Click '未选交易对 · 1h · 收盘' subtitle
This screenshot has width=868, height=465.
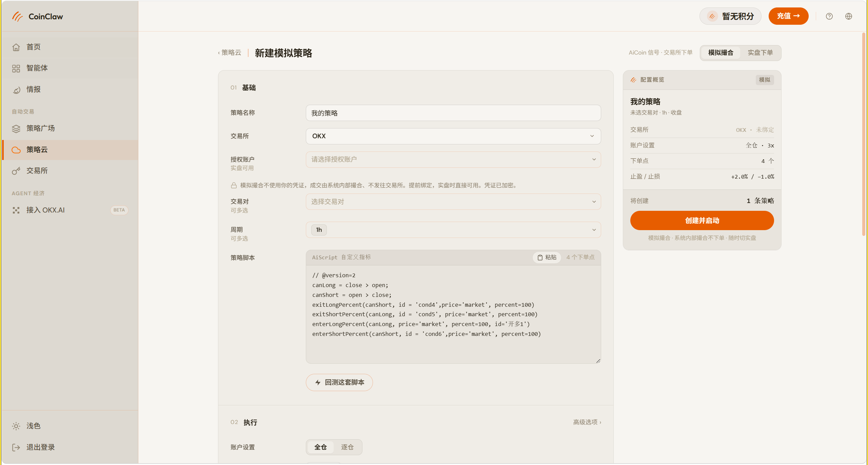656,113
